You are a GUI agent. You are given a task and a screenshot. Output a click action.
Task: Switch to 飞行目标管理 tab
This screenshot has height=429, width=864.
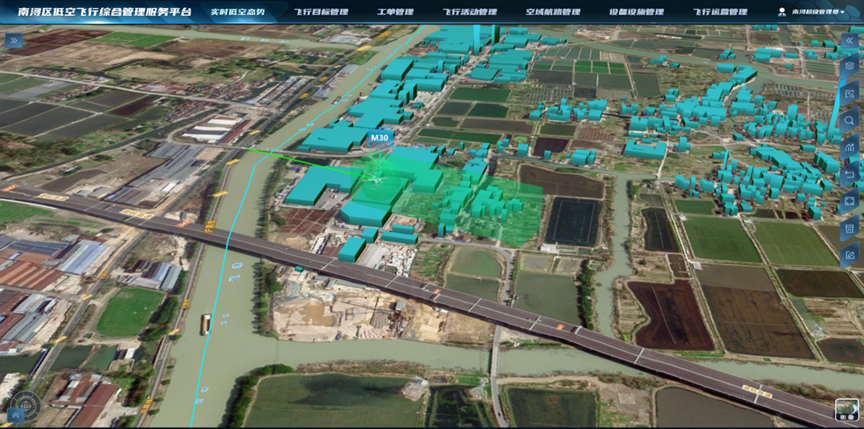322,12
